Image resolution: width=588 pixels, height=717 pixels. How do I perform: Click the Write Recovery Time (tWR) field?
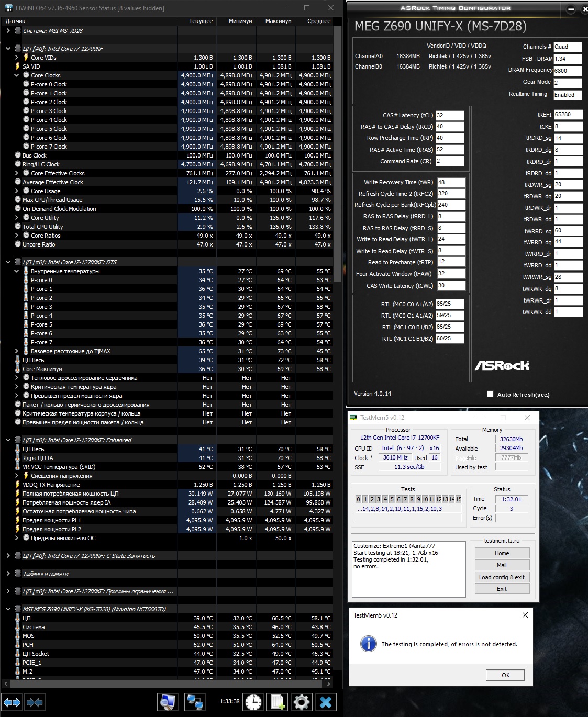tap(451, 182)
